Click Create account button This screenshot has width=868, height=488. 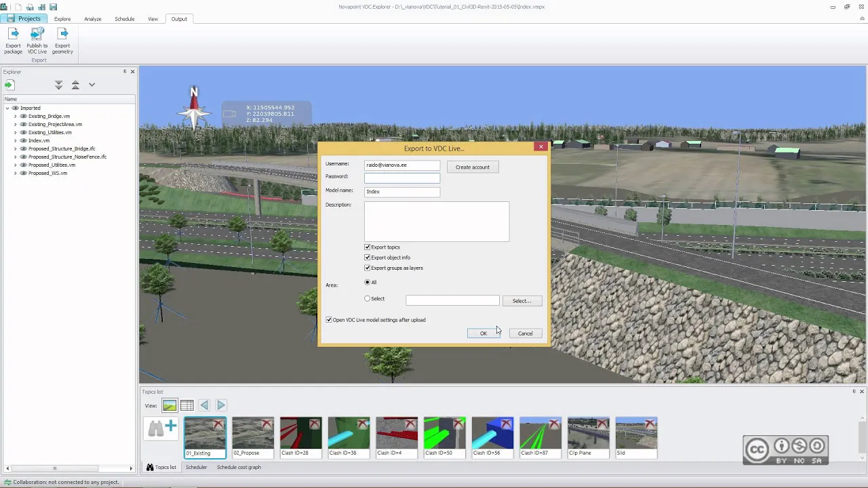473,167
